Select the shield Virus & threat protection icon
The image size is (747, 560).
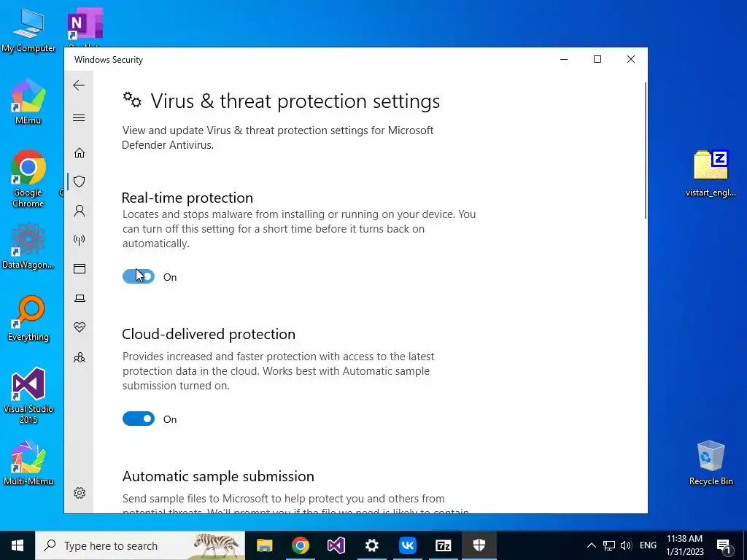click(80, 182)
